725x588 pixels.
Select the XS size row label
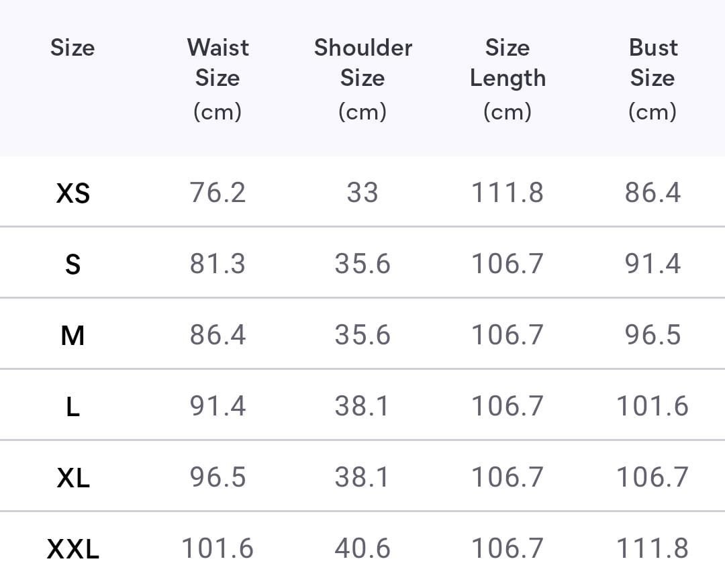click(x=72, y=193)
